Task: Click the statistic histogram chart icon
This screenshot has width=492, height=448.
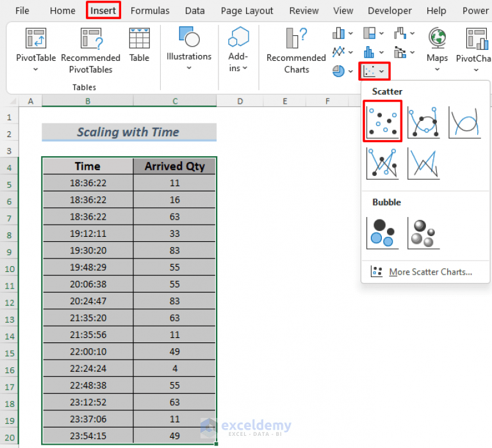Action: coord(369,52)
